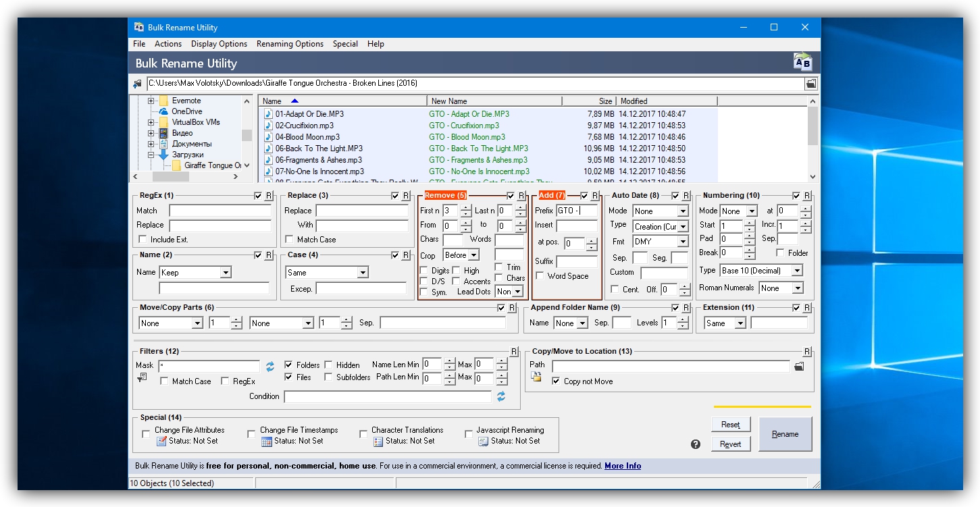Uncheck the Copy not Move option
This screenshot has width=980, height=507.
[x=556, y=381]
